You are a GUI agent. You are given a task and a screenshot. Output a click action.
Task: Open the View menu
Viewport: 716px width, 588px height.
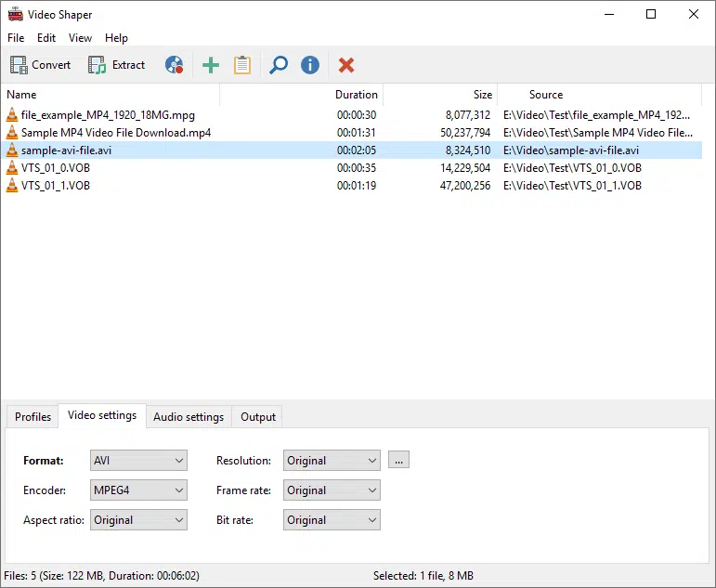click(x=80, y=38)
